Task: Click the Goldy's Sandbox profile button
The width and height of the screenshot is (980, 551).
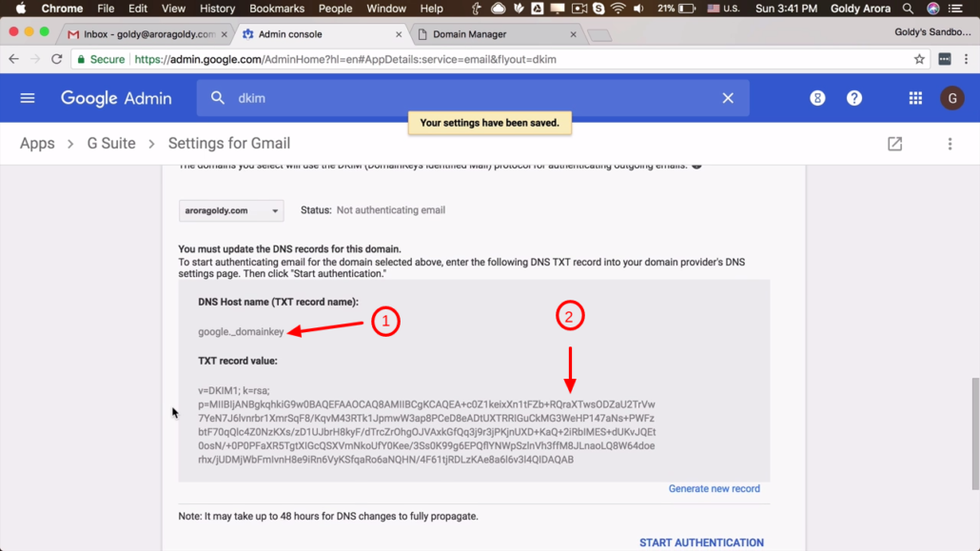Action: 932,32
